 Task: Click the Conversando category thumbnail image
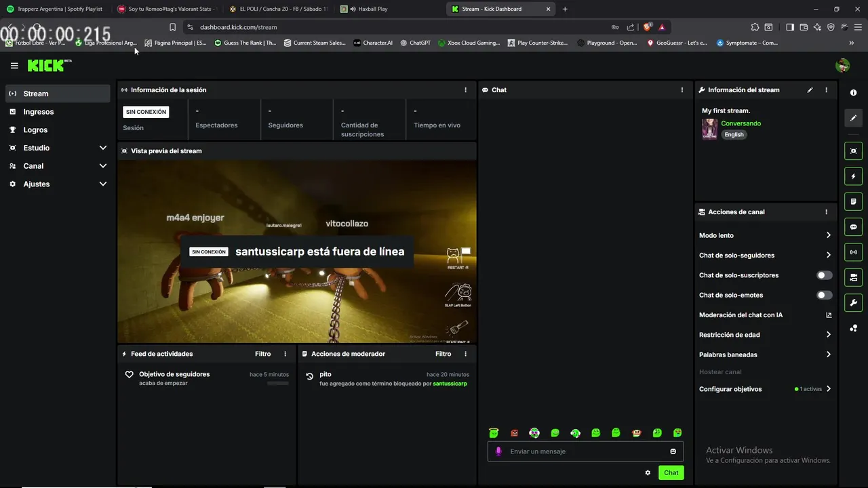(x=709, y=129)
